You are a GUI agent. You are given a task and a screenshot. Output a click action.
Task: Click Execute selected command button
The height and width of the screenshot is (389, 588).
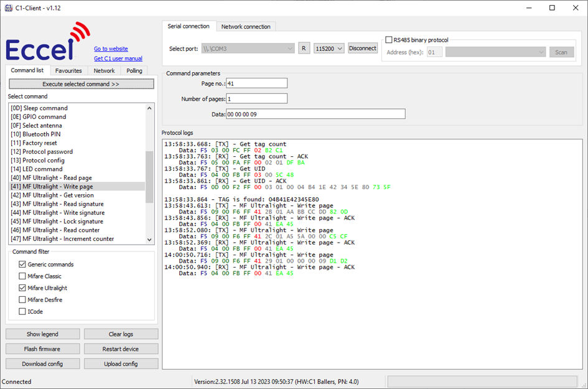(x=81, y=84)
